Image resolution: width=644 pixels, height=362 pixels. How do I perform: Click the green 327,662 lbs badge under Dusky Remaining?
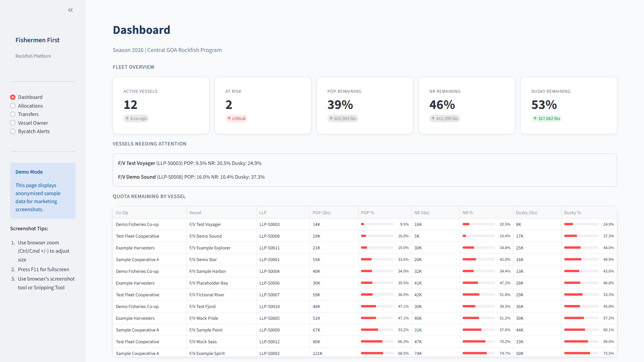[546, 118]
